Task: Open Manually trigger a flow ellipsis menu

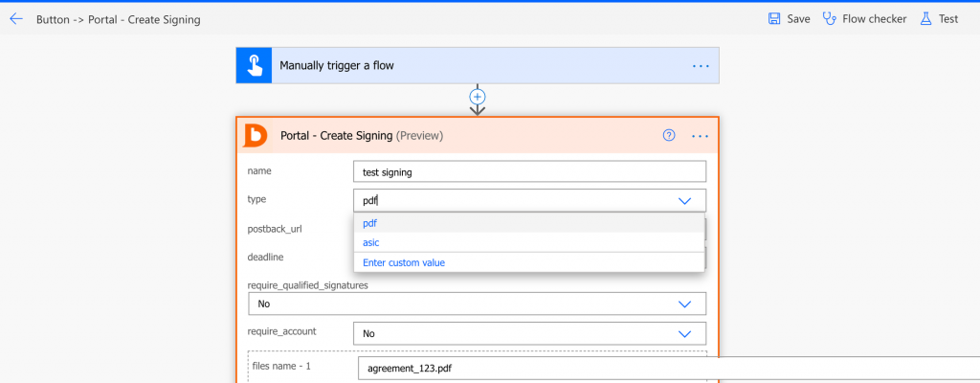Action: [x=701, y=66]
